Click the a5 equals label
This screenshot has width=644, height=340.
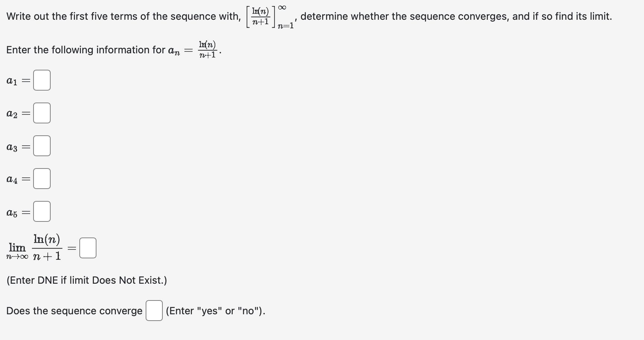(x=16, y=211)
